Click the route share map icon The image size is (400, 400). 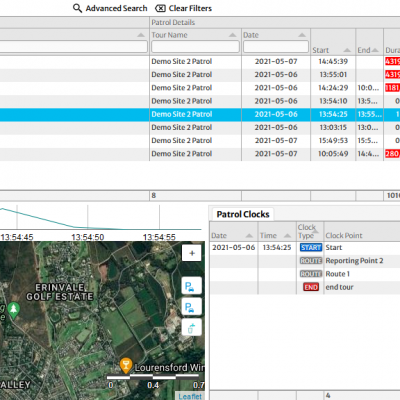point(192,327)
